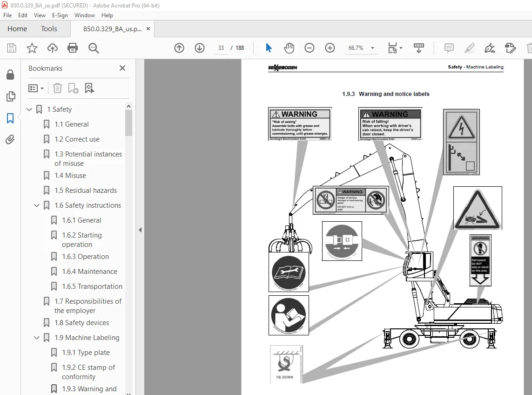Select the arrow selection tool
The height and width of the screenshot is (395, 532).
(269, 48)
